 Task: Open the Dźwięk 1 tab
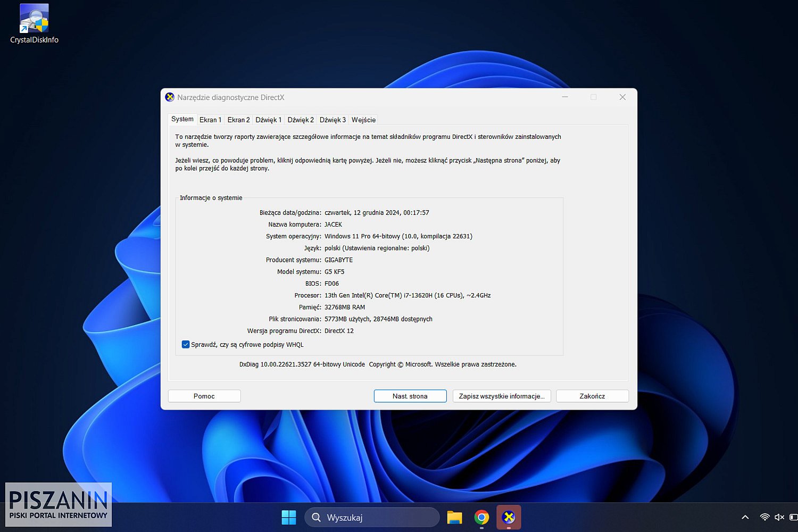pyautogui.click(x=268, y=120)
